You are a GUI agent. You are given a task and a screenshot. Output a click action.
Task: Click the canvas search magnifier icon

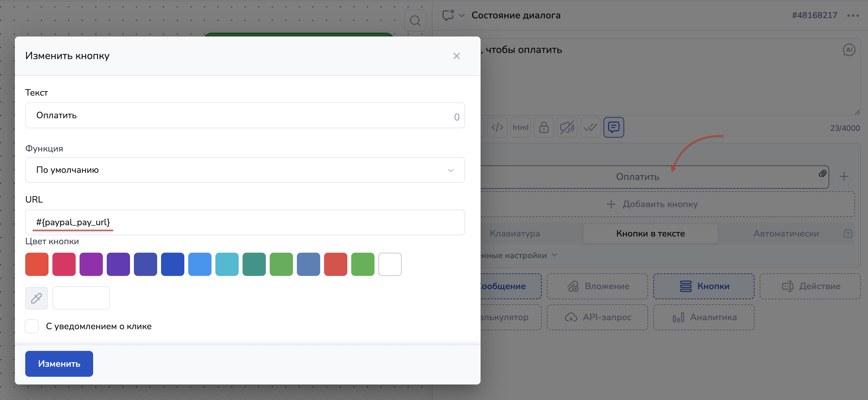tap(415, 21)
